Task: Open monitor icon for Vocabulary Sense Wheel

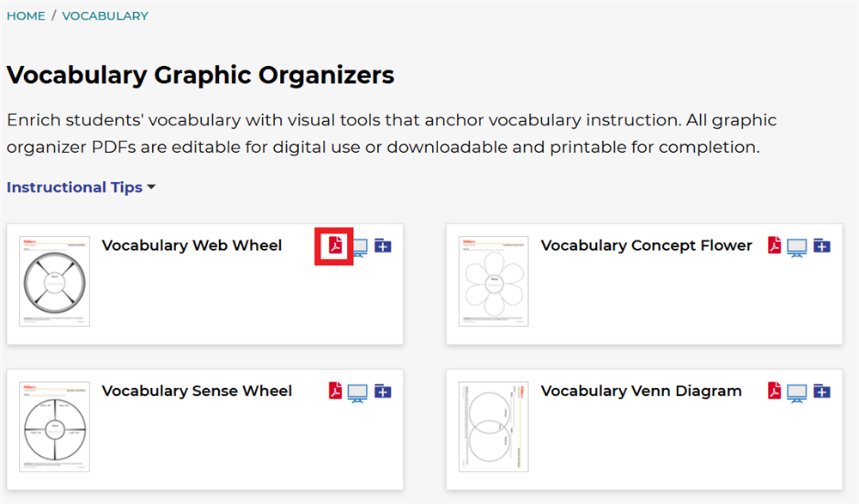Action: click(358, 392)
